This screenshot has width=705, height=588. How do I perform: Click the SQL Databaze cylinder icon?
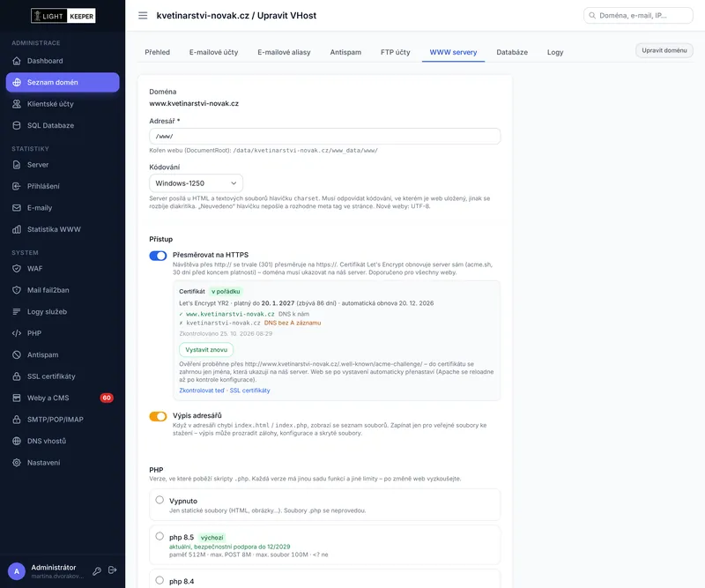click(x=17, y=125)
